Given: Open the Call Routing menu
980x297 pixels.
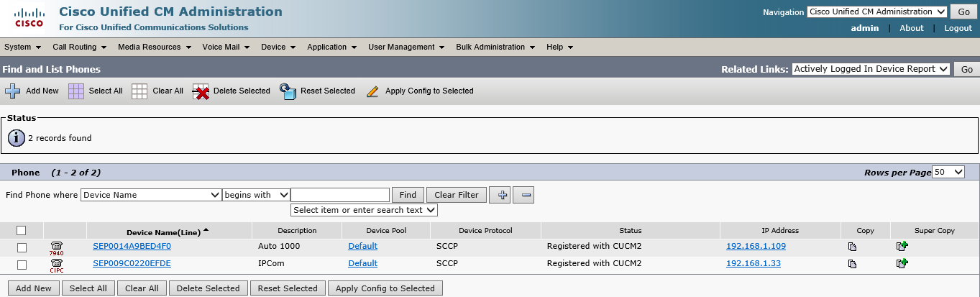Looking at the screenshot, I should click(x=79, y=47).
